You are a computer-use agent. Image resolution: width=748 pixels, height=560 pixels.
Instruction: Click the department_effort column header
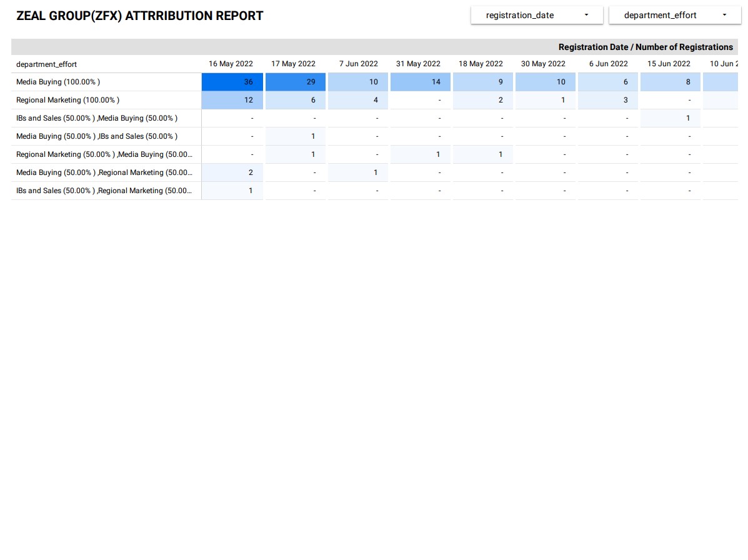[x=46, y=64]
